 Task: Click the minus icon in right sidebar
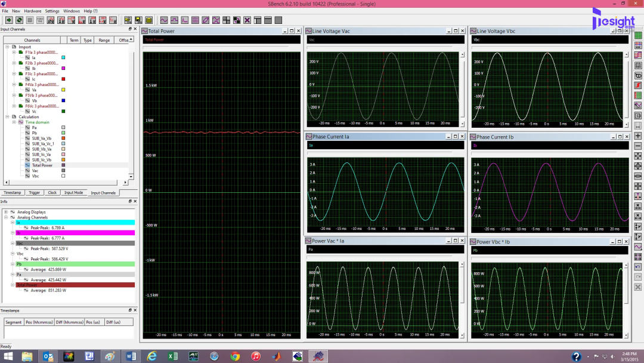tap(638, 146)
